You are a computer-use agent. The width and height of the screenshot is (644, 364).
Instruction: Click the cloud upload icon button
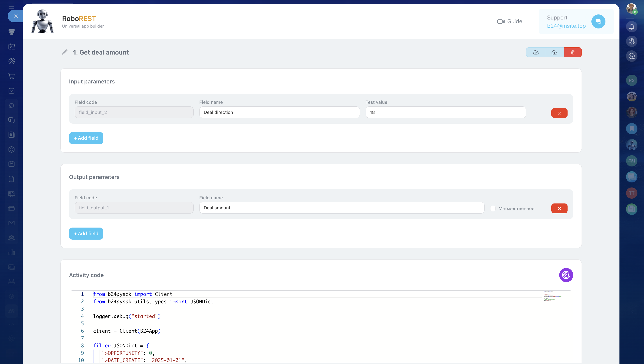pyautogui.click(x=554, y=52)
